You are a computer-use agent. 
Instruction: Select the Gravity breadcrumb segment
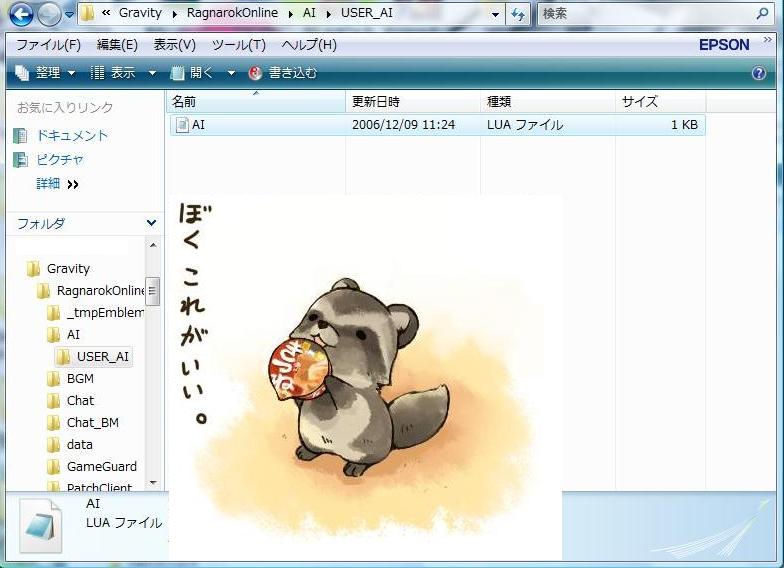pyautogui.click(x=140, y=13)
